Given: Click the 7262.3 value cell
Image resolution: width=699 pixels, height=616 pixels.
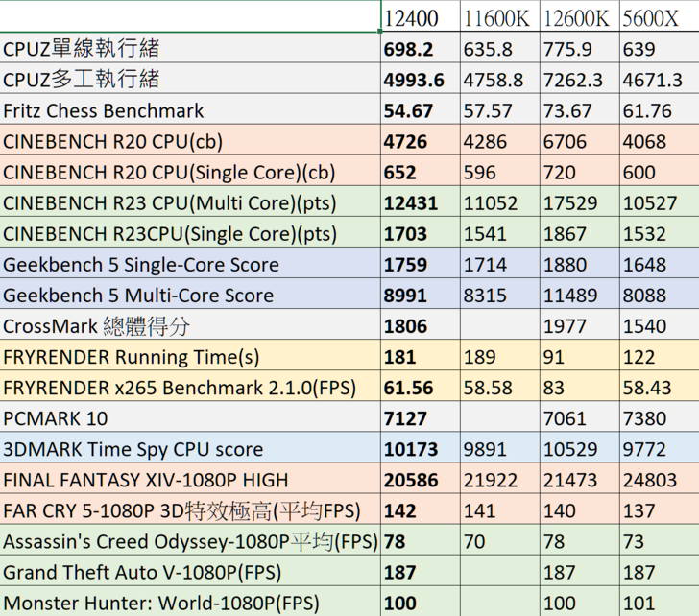Looking at the screenshot, I should pyautogui.click(x=580, y=78).
